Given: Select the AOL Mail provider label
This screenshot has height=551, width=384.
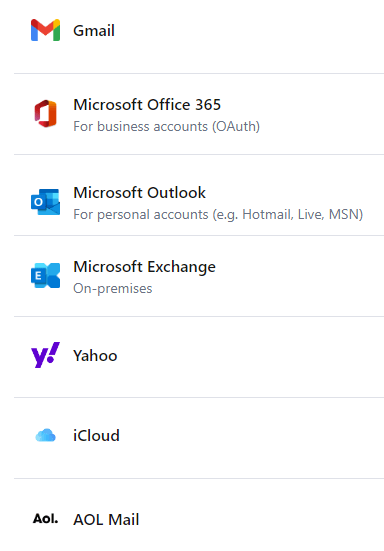Looking at the screenshot, I should point(106,519).
